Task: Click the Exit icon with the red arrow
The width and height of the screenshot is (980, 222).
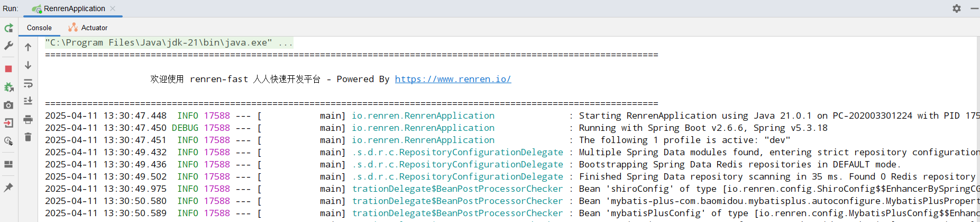Action: tap(8, 123)
